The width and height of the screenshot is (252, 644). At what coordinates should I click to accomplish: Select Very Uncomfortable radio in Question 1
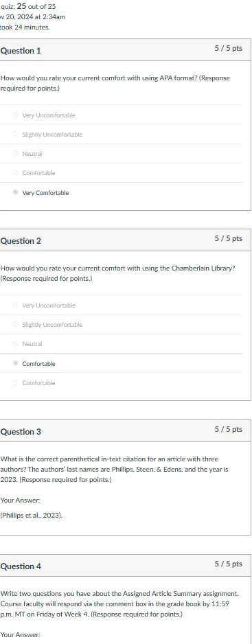point(16,115)
